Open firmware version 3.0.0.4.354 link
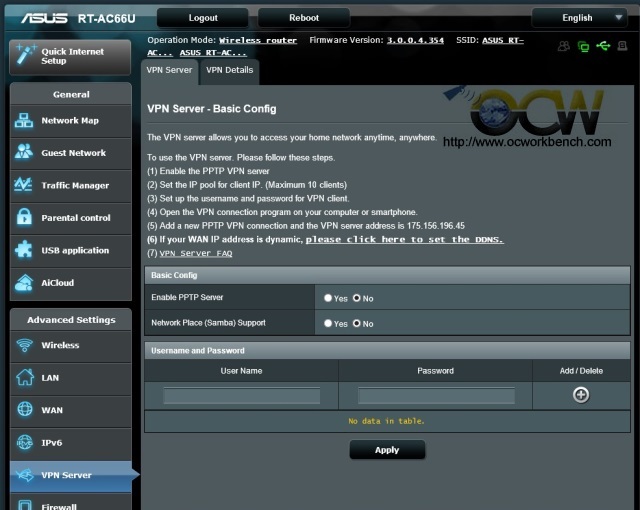This screenshot has width=640, height=510. [415, 40]
